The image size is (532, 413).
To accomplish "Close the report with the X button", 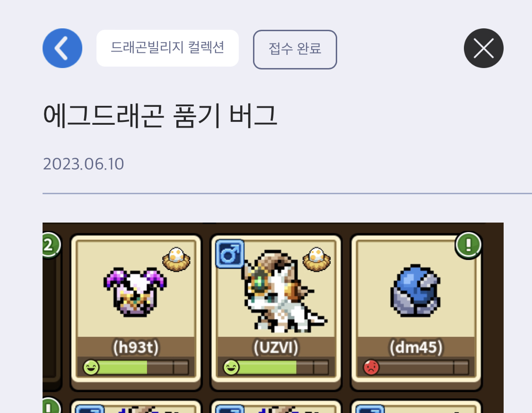I will [483, 48].
